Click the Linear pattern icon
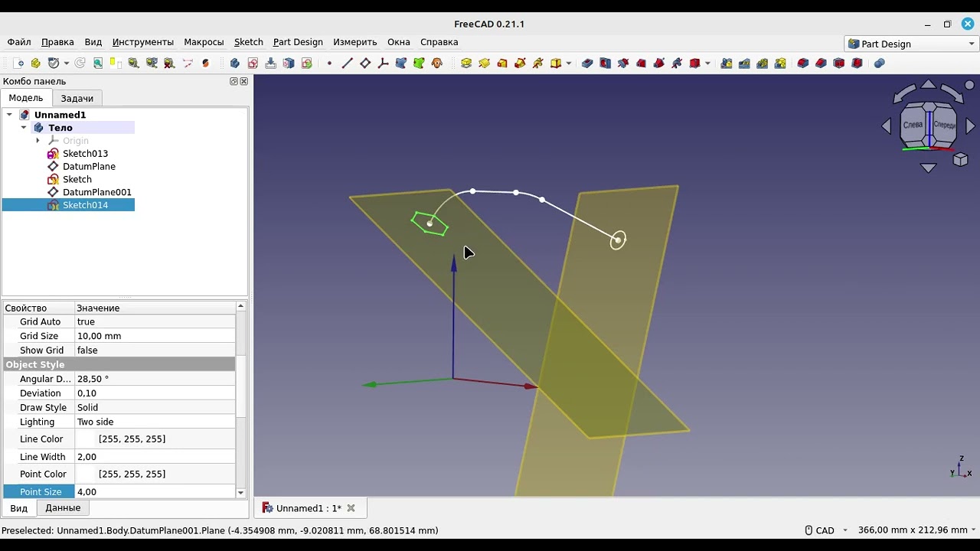The image size is (980, 551). coord(744,64)
